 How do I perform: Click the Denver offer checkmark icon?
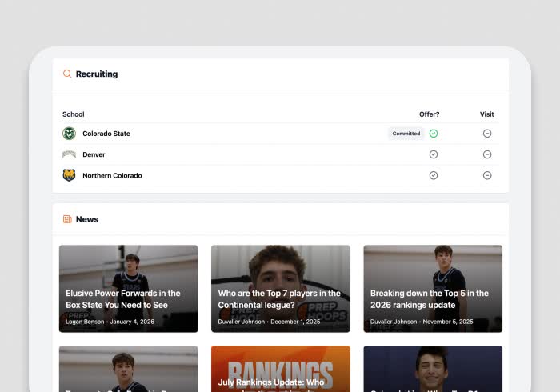coord(434,154)
